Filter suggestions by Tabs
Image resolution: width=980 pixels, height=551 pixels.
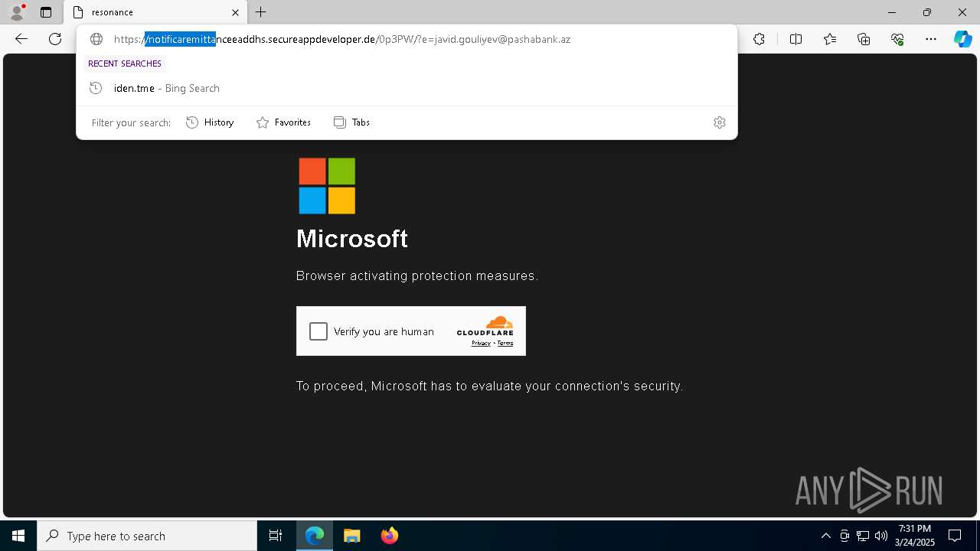point(351,122)
